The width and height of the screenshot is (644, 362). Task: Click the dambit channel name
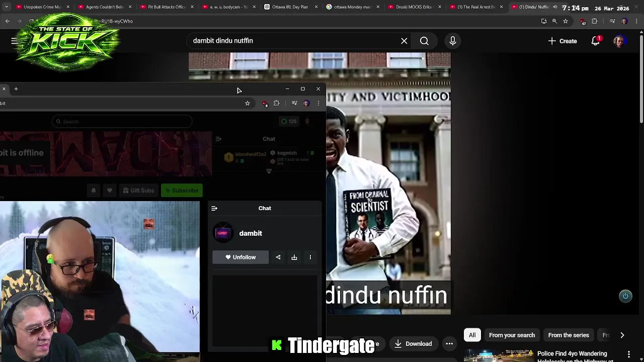tap(251, 233)
